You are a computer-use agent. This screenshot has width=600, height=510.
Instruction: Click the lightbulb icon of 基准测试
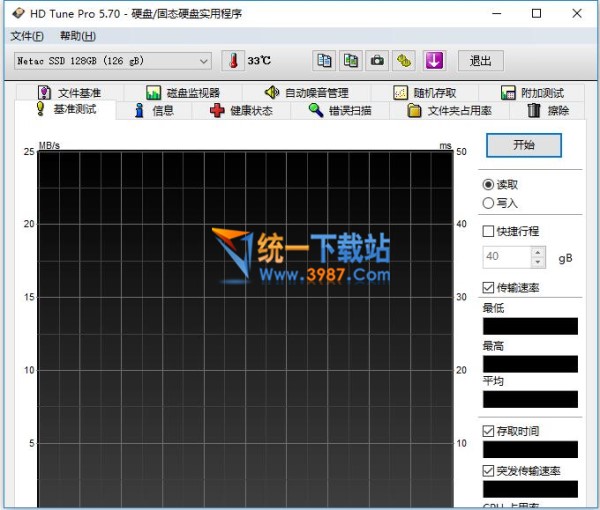tap(40, 109)
